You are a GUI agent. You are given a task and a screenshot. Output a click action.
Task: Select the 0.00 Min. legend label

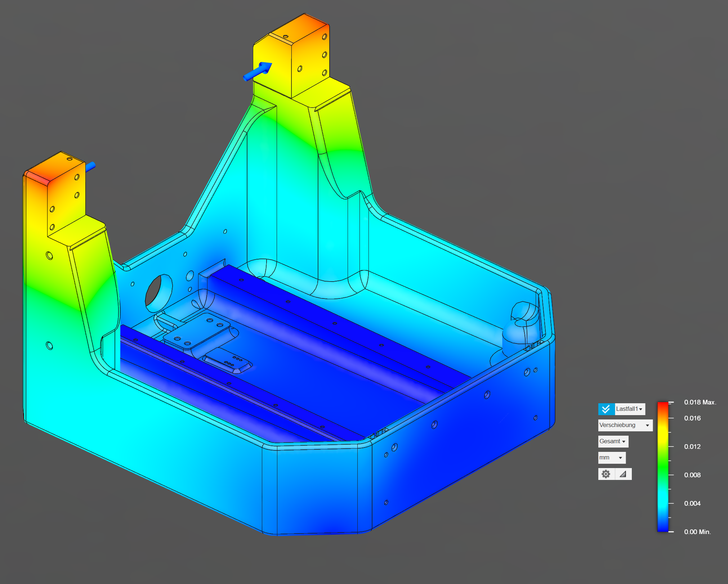point(697,532)
